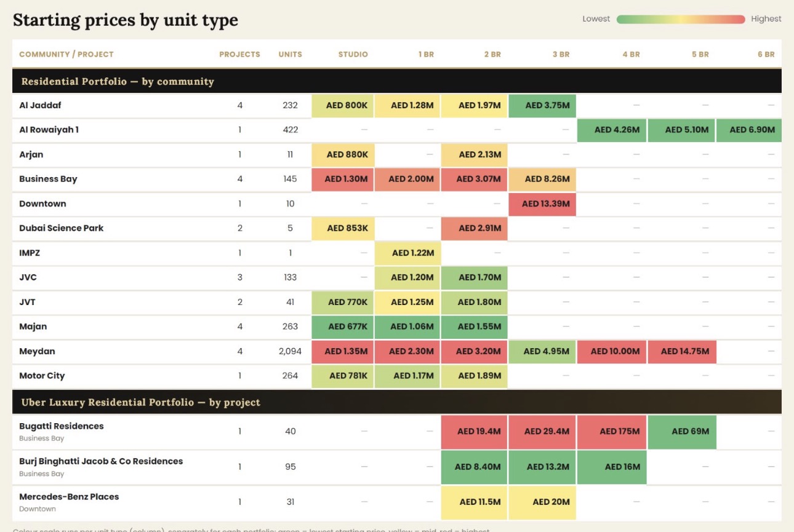The width and height of the screenshot is (794, 532).
Task: Select the Units column header
Action: 290,54
